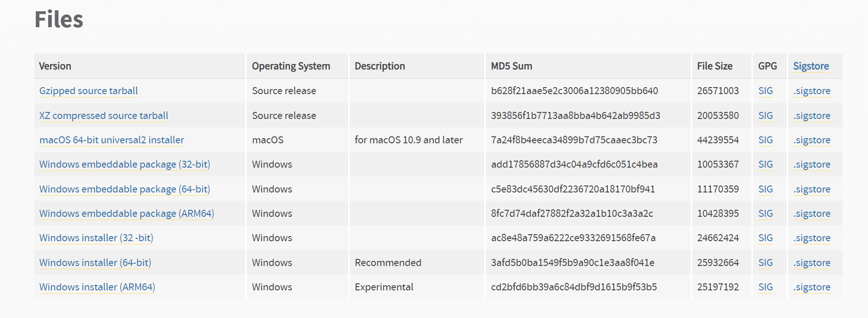Click SIG for the macOS installer row
Viewport: 868px width, 318px height.
point(765,140)
